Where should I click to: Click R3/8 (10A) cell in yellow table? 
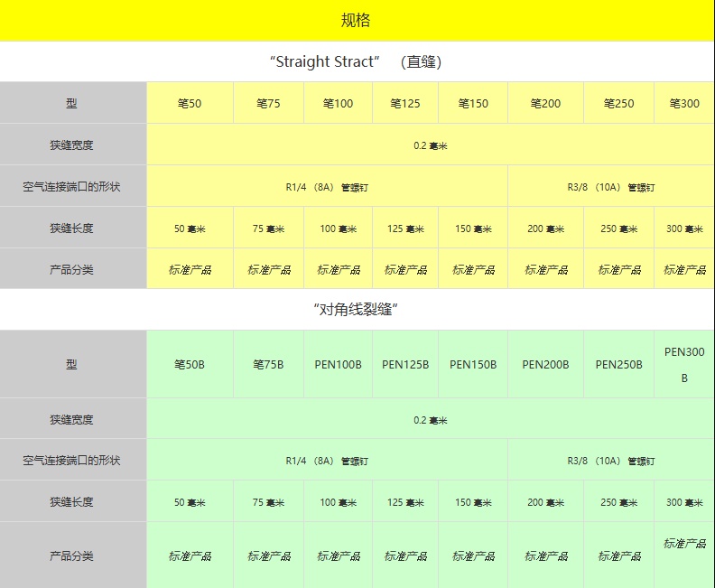610,187
